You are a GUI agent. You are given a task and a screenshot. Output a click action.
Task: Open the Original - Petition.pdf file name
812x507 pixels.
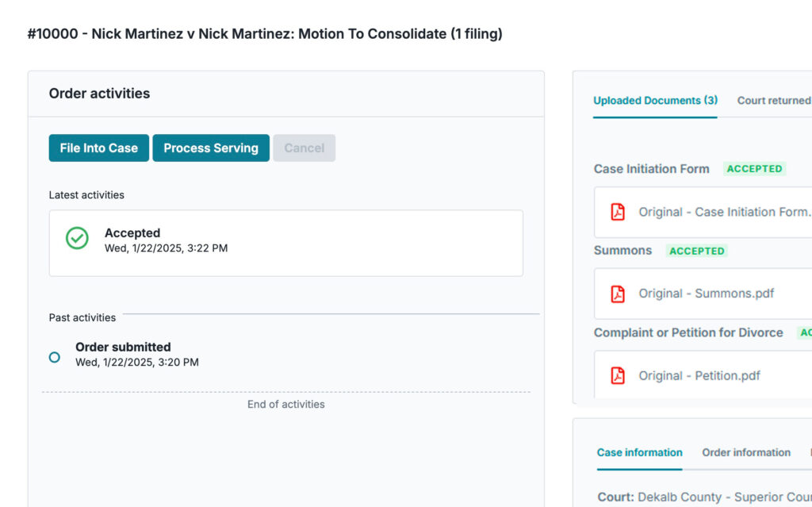tap(699, 375)
